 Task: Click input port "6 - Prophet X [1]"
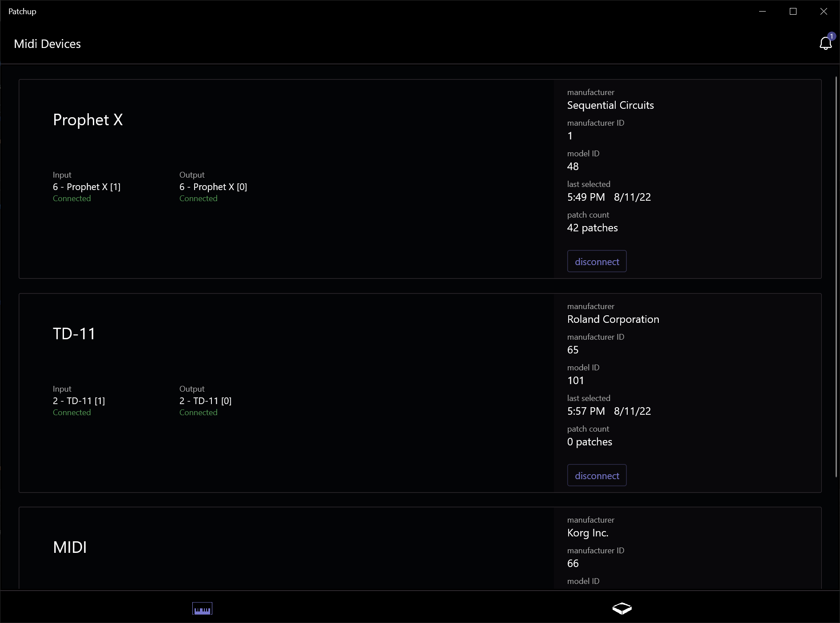(x=87, y=187)
